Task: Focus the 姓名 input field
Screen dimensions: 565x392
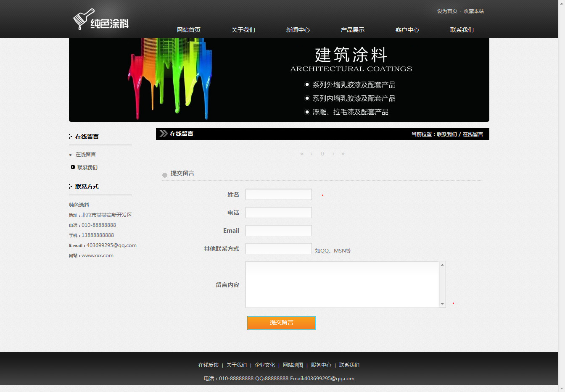Action: [x=279, y=195]
